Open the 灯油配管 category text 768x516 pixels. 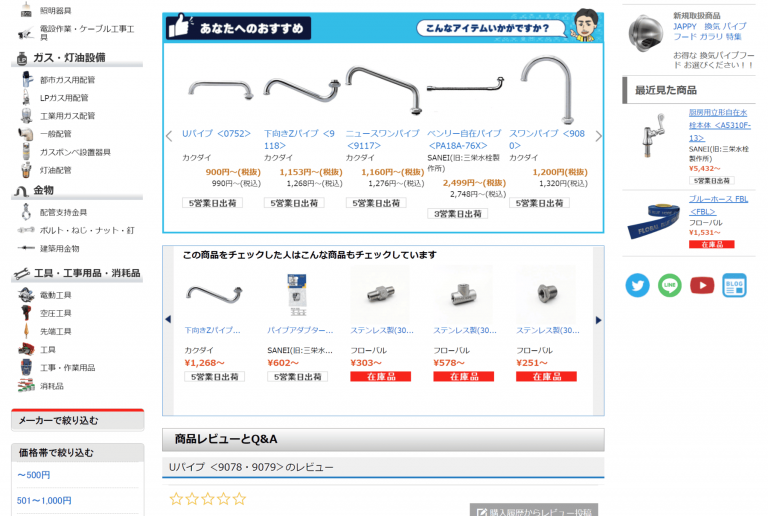(x=55, y=170)
